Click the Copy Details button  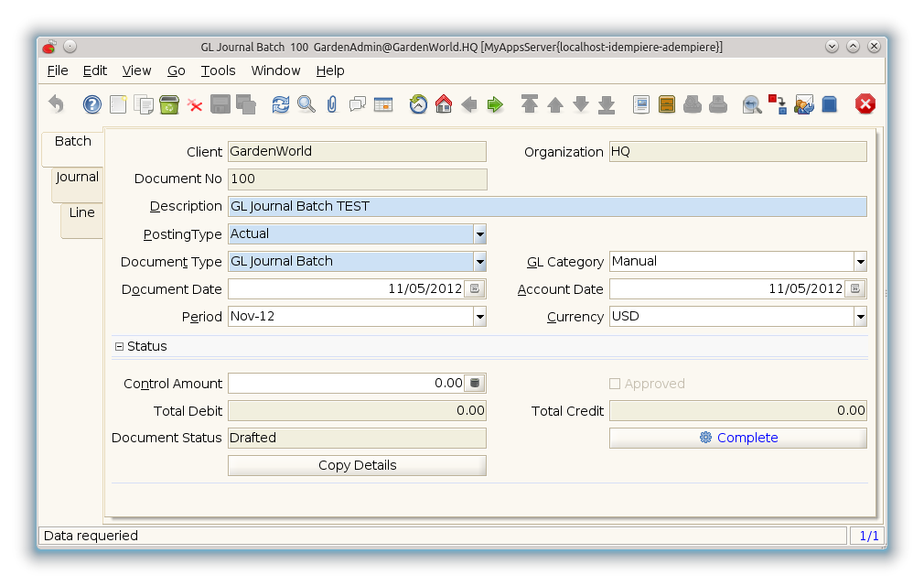(x=357, y=465)
